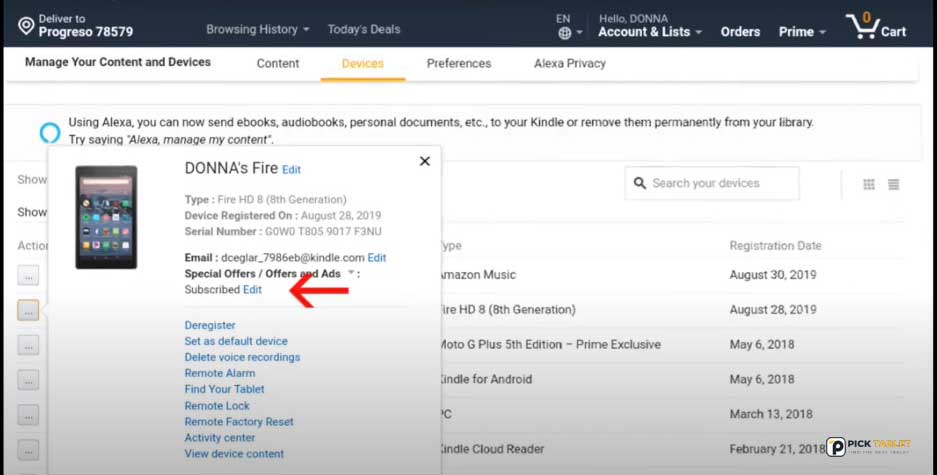This screenshot has width=937, height=475.
Task: Go to Orders
Action: (x=740, y=32)
